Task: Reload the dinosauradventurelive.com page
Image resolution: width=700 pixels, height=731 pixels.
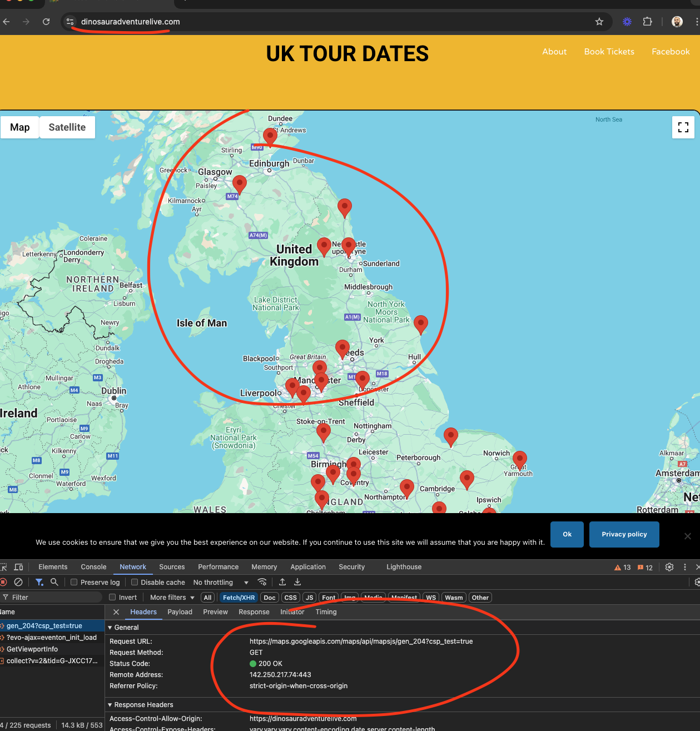Action: tap(46, 22)
